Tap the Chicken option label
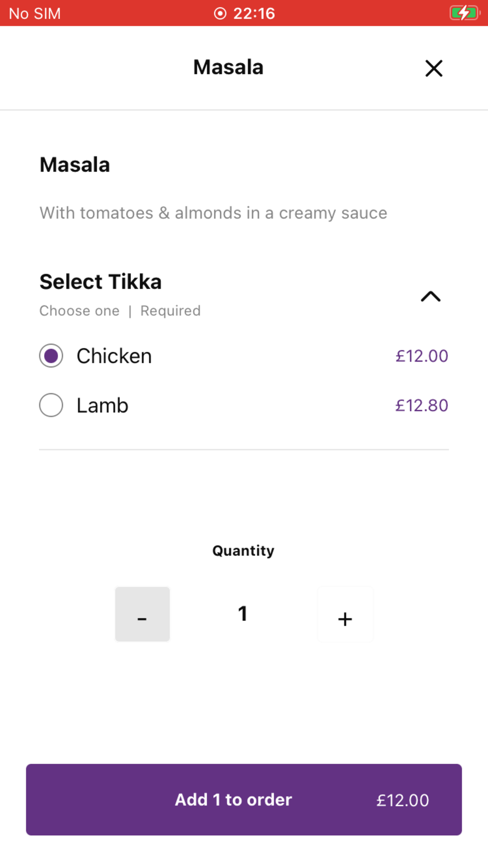 [114, 356]
